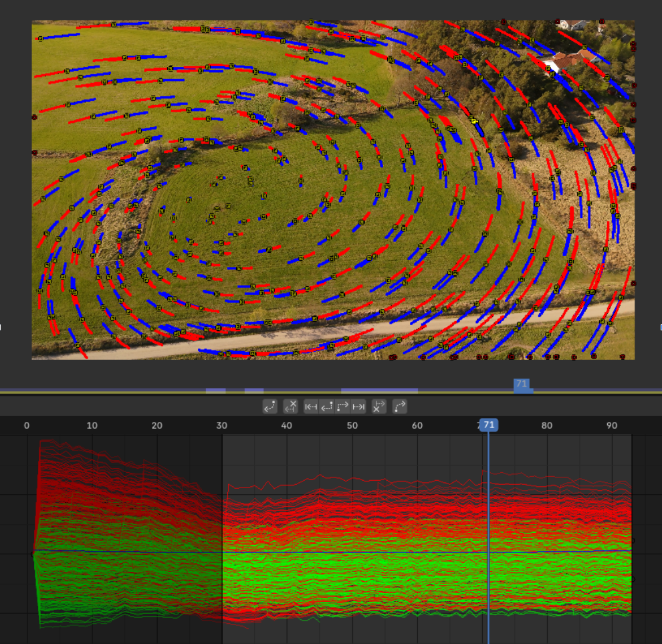Click frame number 40 on graph ruler
Screen dimensions: 662x644
(x=287, y=425)
